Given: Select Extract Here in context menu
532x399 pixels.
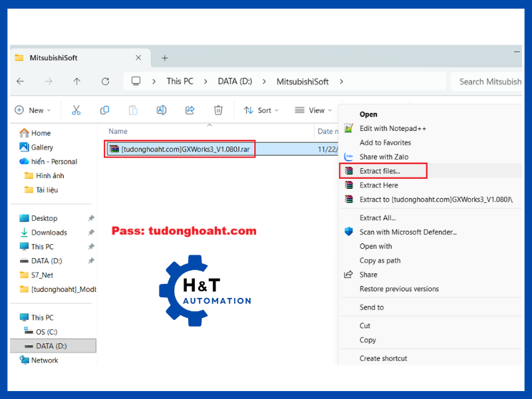Looking at the screenshot, I should [x=378, y=186].
